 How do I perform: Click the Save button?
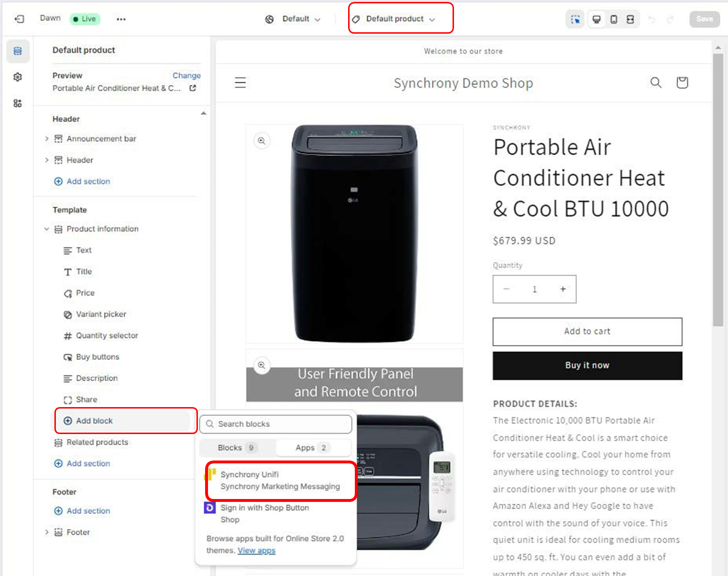[704, 19]
